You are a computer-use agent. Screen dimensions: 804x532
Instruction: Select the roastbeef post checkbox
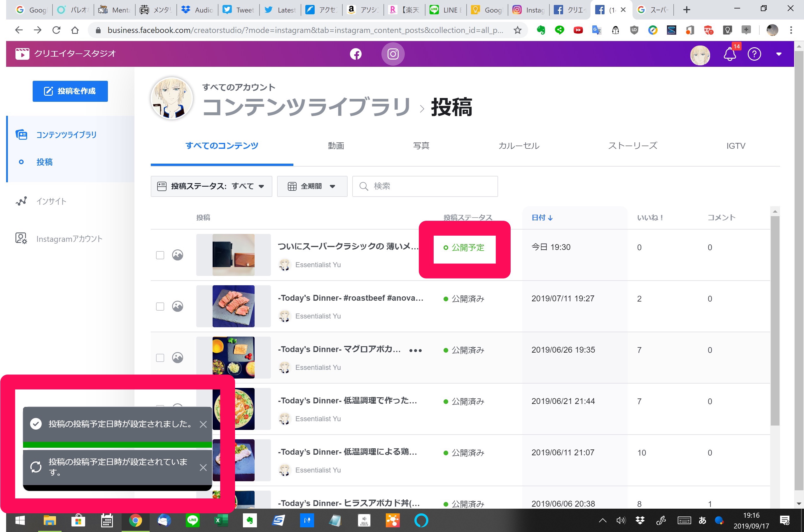160,306
